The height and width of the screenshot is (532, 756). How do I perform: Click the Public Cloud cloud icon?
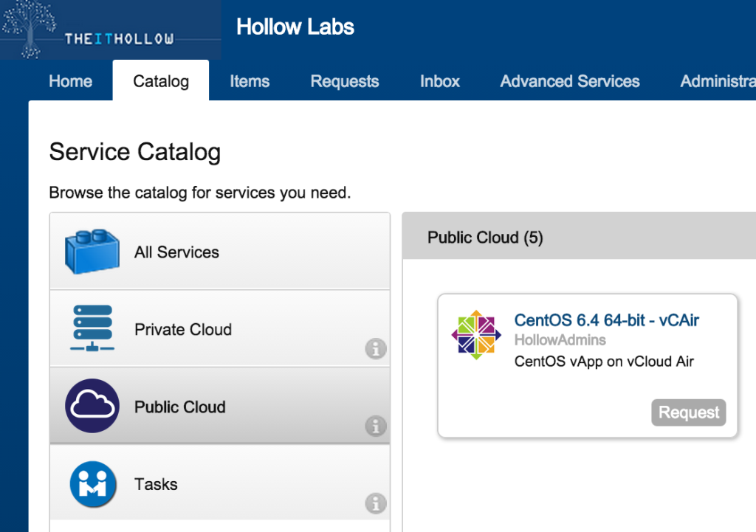90,407
